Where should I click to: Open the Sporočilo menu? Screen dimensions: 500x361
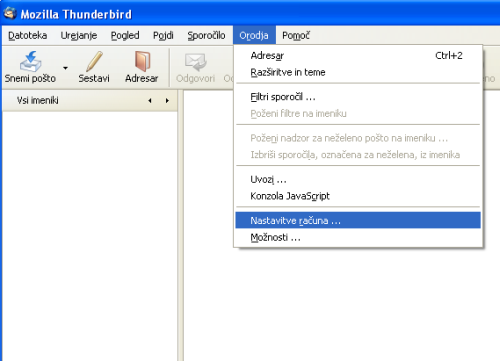206,35
